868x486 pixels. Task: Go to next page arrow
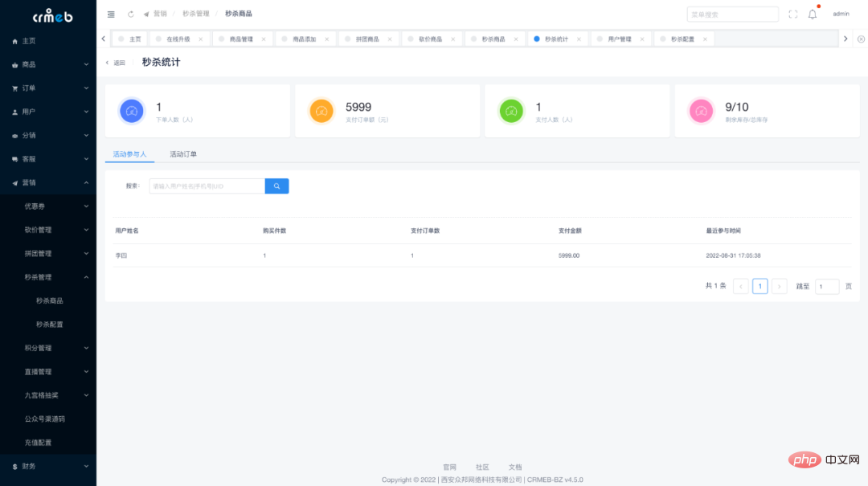(x=779, y=286)
